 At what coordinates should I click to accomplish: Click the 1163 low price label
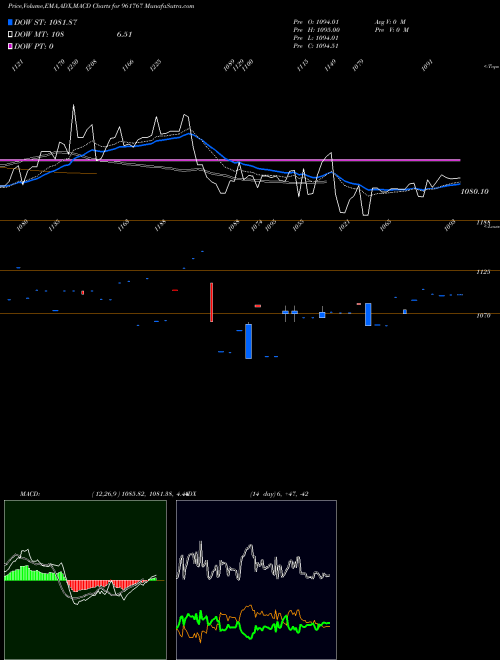[123, 226]
